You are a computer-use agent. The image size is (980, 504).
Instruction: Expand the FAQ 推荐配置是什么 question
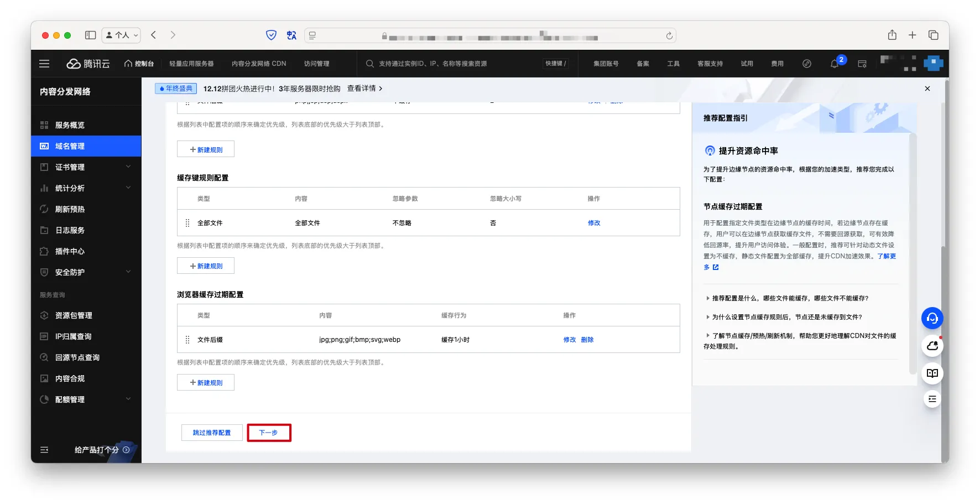point(789,298)
